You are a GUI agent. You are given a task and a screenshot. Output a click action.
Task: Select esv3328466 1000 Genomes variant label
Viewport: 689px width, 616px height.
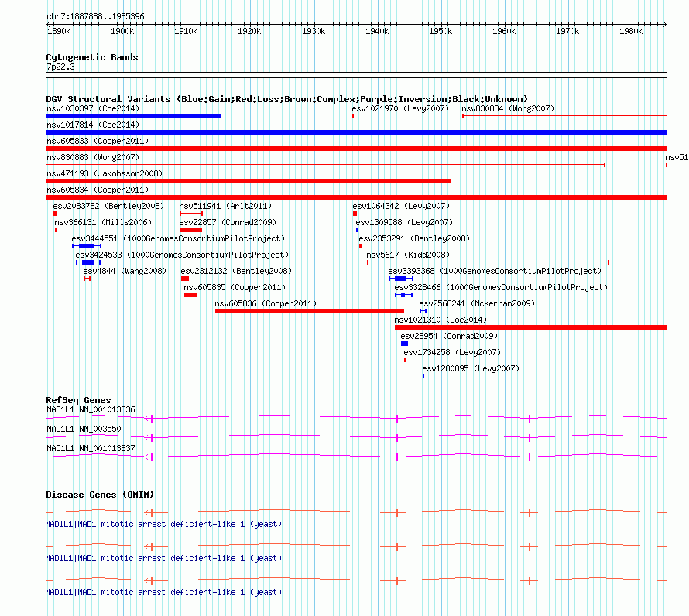[501, 287]
